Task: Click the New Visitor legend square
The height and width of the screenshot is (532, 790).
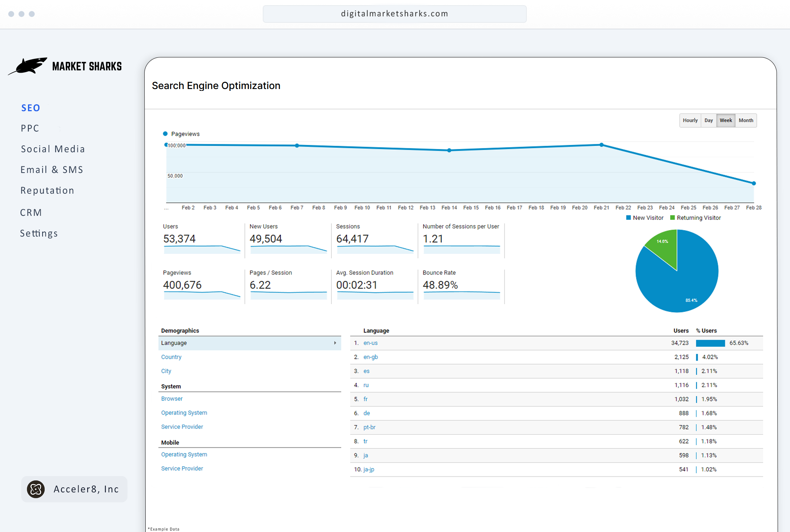Action: 628,217
